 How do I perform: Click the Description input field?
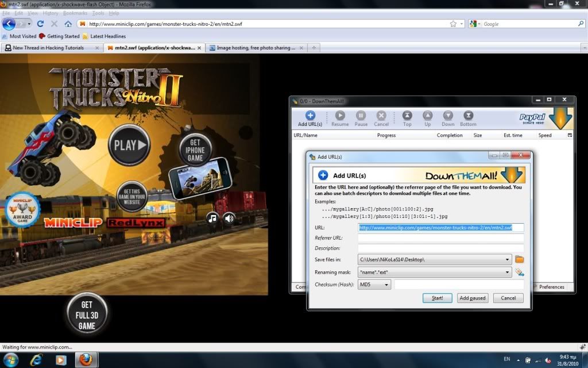(440, 248)
